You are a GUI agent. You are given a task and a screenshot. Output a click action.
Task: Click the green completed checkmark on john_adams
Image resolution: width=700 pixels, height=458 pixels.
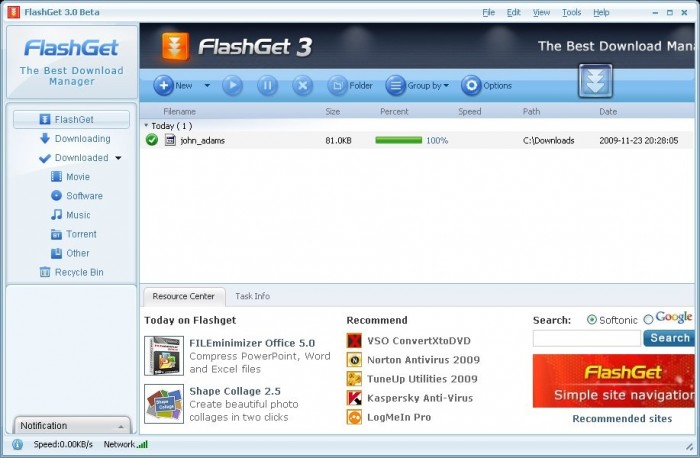[x=152, y=140]
